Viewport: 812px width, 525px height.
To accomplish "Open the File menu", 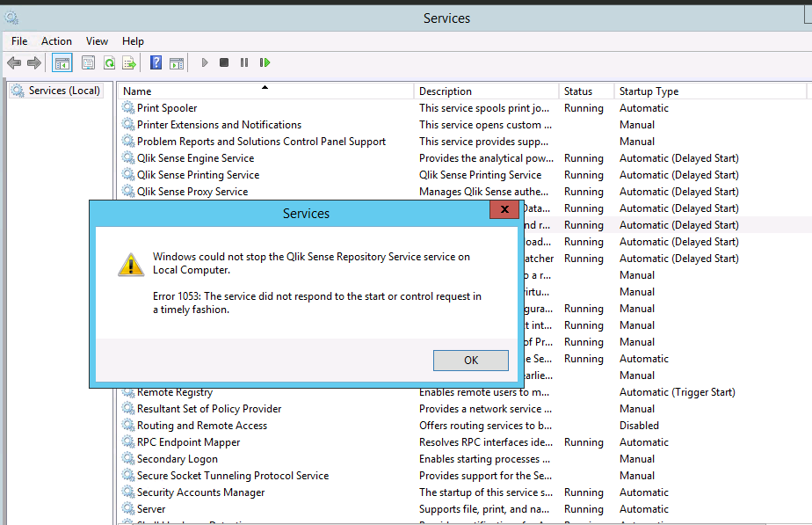I will 19,41.
